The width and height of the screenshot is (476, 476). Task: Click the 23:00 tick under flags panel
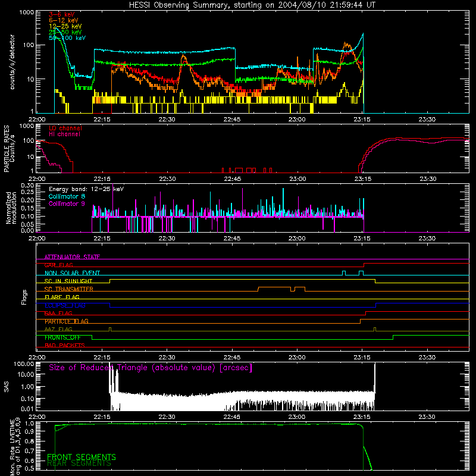point(297,358)
